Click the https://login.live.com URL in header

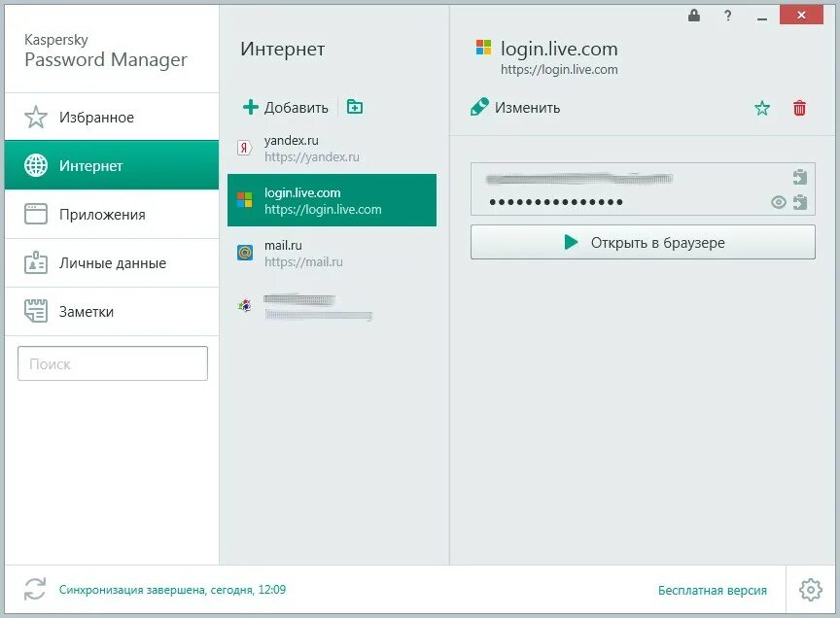[559, 70]
